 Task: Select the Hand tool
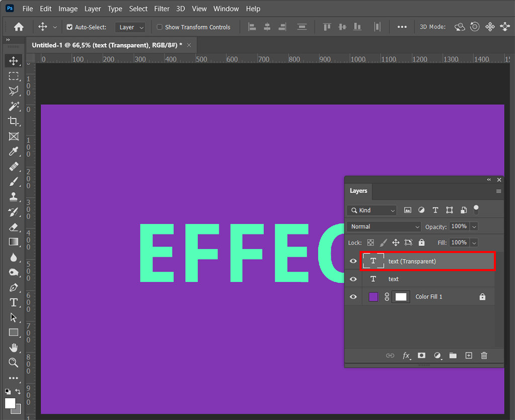(x=14, y=348)
